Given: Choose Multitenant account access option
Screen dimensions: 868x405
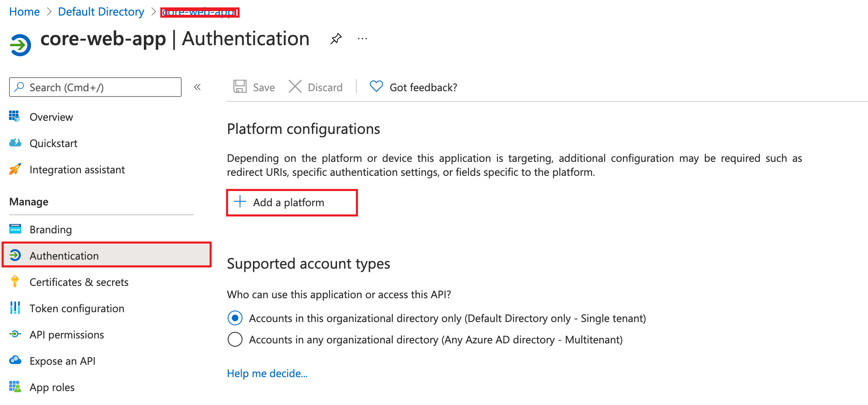Looking at the screenshot, I should point(235,339).
